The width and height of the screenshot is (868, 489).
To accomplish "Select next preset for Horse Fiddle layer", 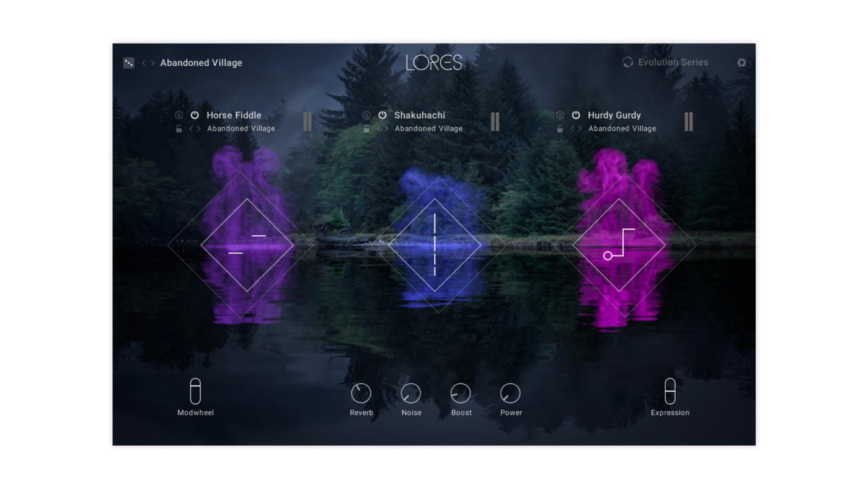I will [199, 129].
